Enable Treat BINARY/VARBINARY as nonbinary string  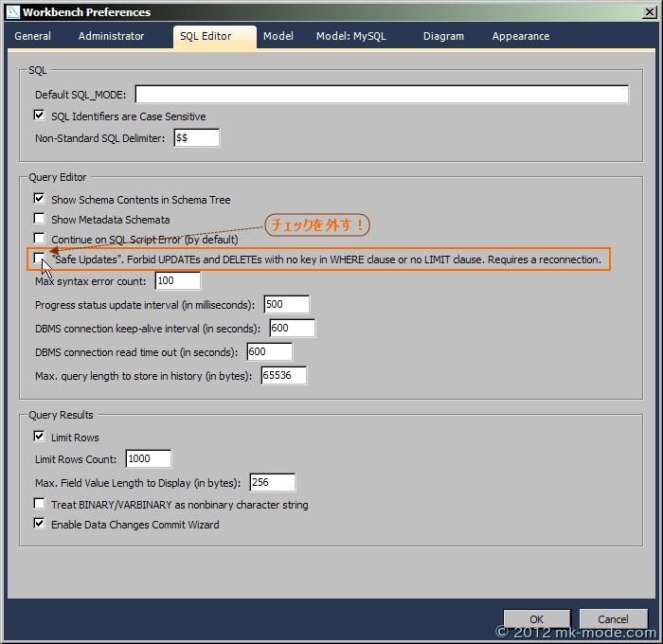tap(40, 505)
